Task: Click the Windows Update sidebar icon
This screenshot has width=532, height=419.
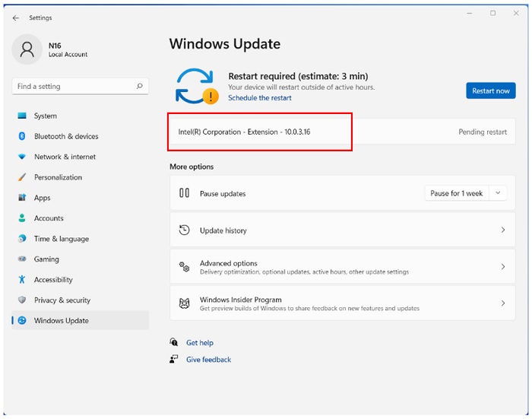Action: coord(22,320)
